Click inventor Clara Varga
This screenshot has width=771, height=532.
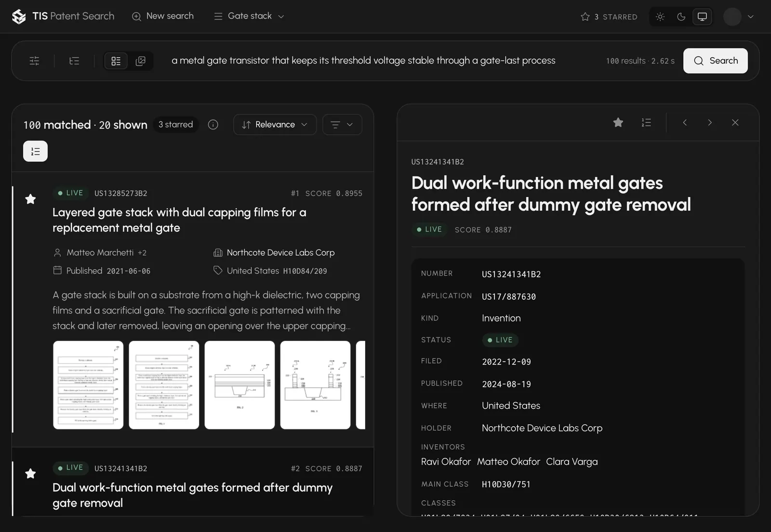(572, 462)
